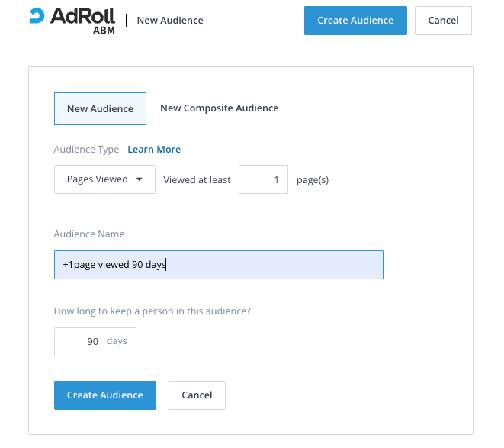This screenshot has height=448, width=504.
Task: Open the Pages Viewed audience type dropdown
Action: tap(104, 179)
